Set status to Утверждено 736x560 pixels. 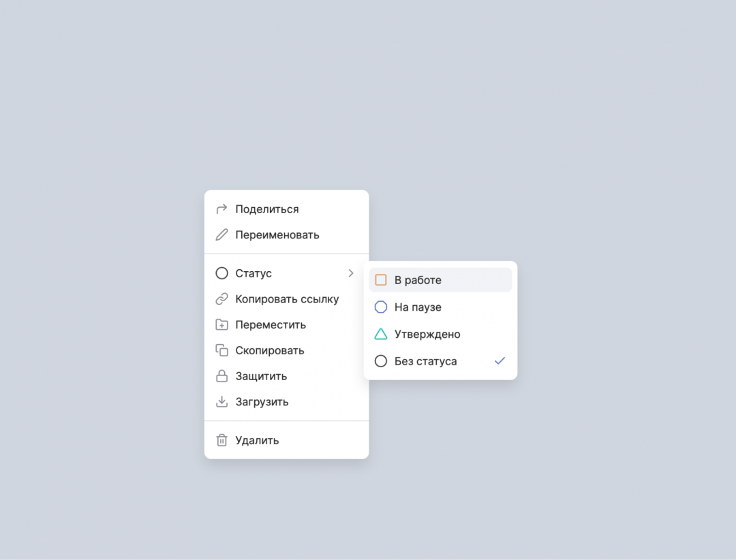[x=440, y=335]
